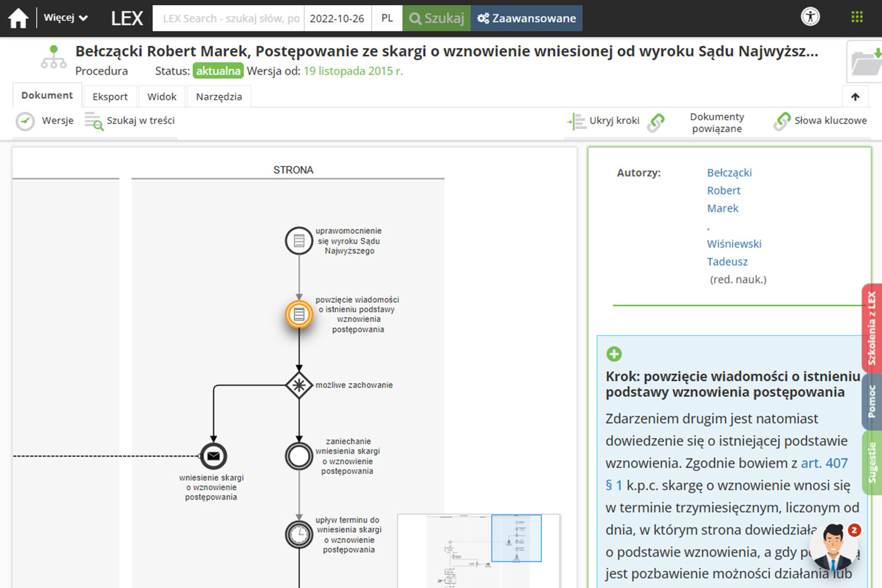Switch to the Narzędzia tab
The width and height of the screenshot is (882, 588).
(219, 96)
